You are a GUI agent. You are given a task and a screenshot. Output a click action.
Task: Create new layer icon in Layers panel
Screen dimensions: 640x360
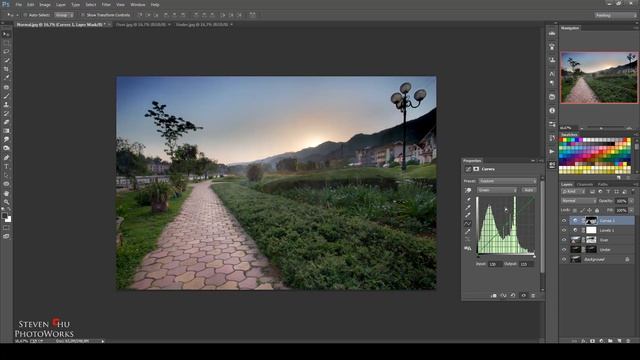[619, 340]
